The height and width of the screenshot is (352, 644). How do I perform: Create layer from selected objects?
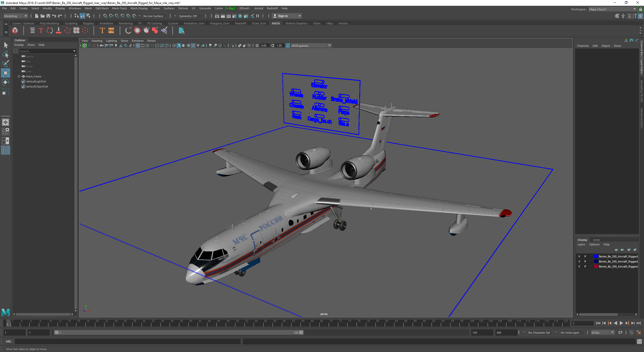pos(635,250)
